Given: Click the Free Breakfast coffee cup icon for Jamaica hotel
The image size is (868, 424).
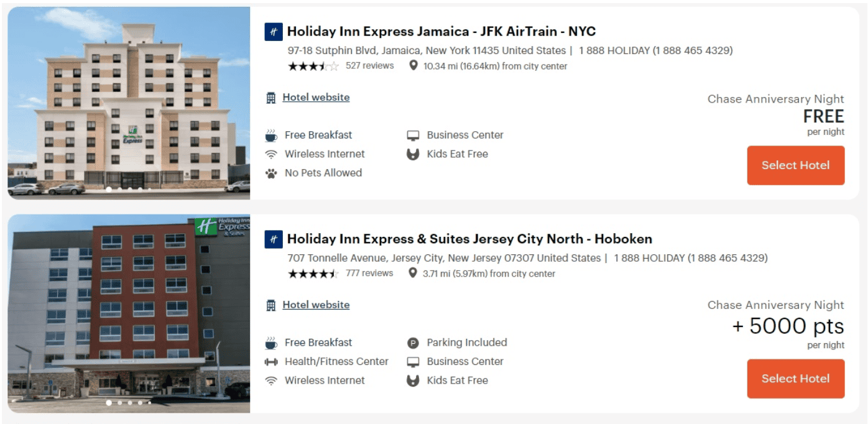Looking at the screenshot, I should pos(271,134).
